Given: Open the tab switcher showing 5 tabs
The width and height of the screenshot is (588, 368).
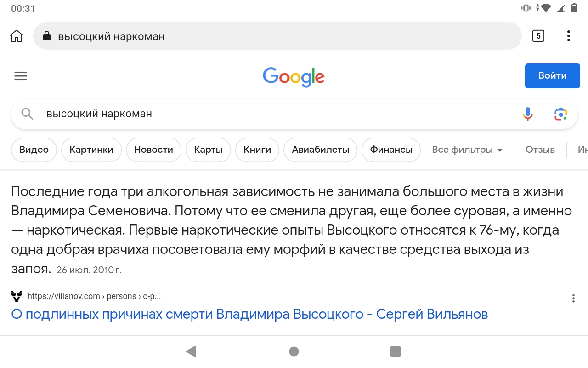Looking at the screenshot, I should [538, 36].
